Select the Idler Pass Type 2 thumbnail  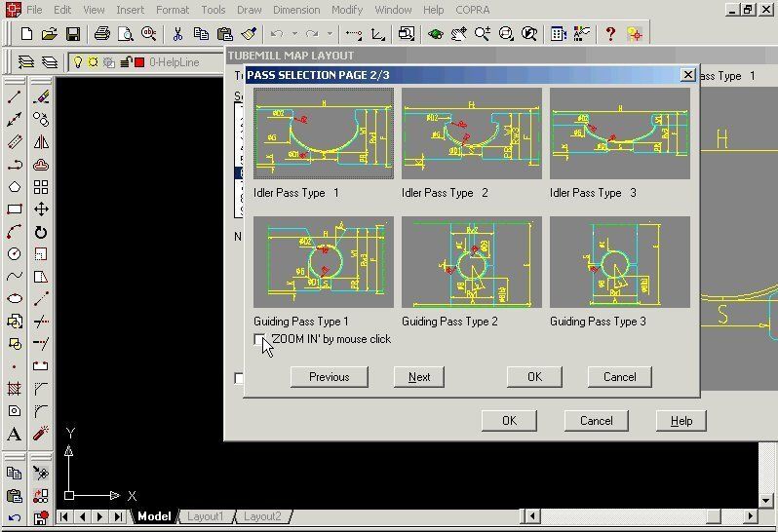[x=471, y=133]
